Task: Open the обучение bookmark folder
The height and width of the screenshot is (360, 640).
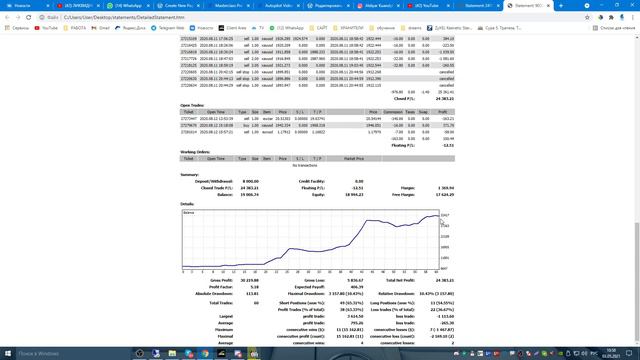Action: point(382,28)
